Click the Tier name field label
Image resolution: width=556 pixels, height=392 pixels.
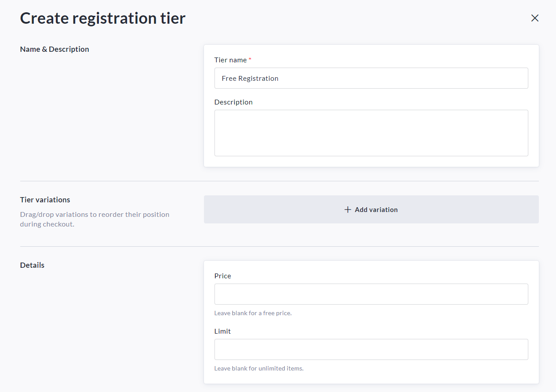point(230,60)
